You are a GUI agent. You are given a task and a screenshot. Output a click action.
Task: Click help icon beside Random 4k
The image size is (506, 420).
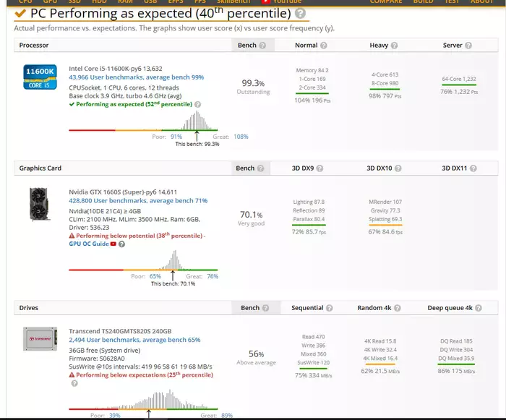398,308
